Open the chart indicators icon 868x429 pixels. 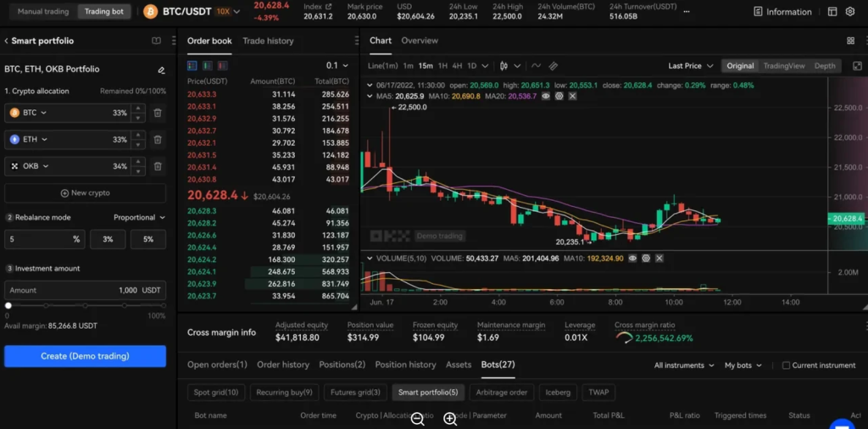[537, 65]
